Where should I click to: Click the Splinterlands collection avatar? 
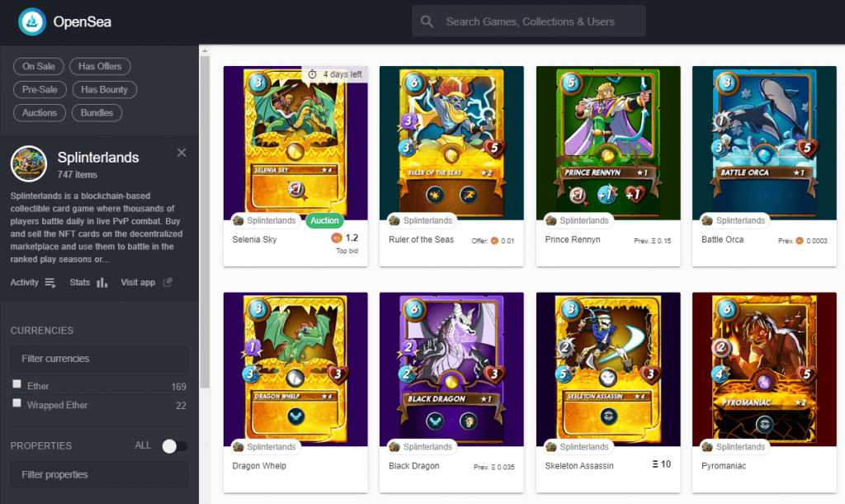(x=29, y=163)
